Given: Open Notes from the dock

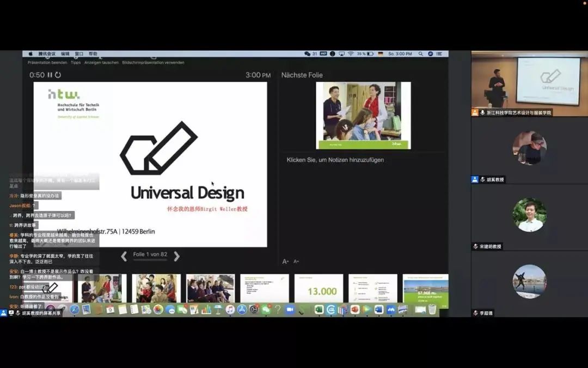Looking at the screenshot, I should point(122,310).
